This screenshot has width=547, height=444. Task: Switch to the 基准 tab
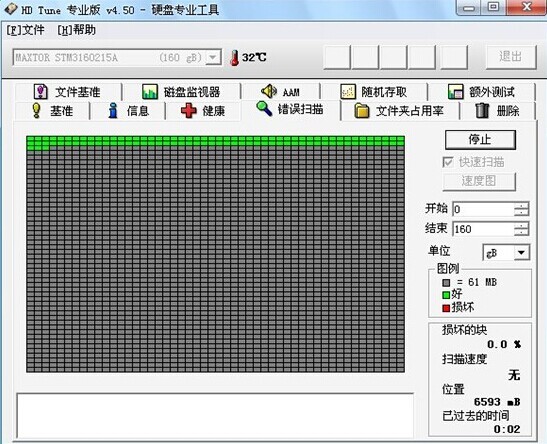[52, 111]
